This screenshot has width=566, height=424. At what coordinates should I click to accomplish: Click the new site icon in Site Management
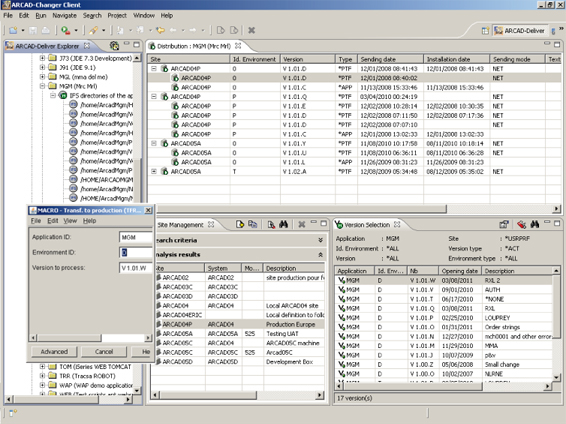(240, 224)
